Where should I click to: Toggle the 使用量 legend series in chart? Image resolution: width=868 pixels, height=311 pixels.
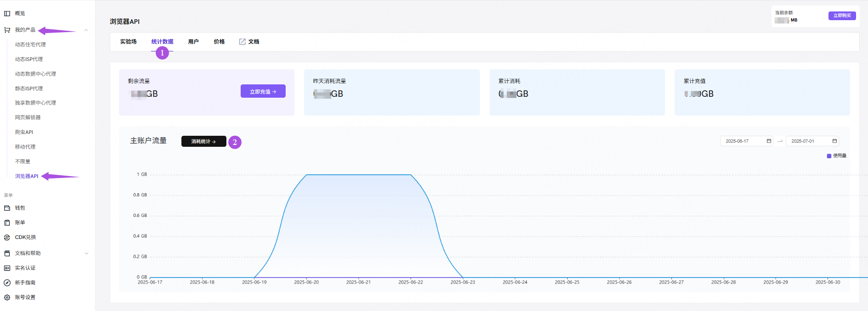836,156
